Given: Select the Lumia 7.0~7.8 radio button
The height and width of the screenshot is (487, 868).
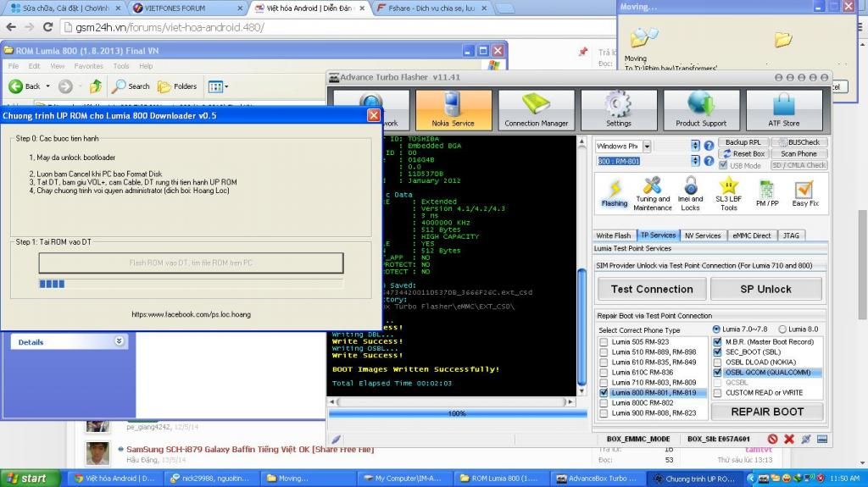Looking at the screenshot, I should click(x=716, y=329).
